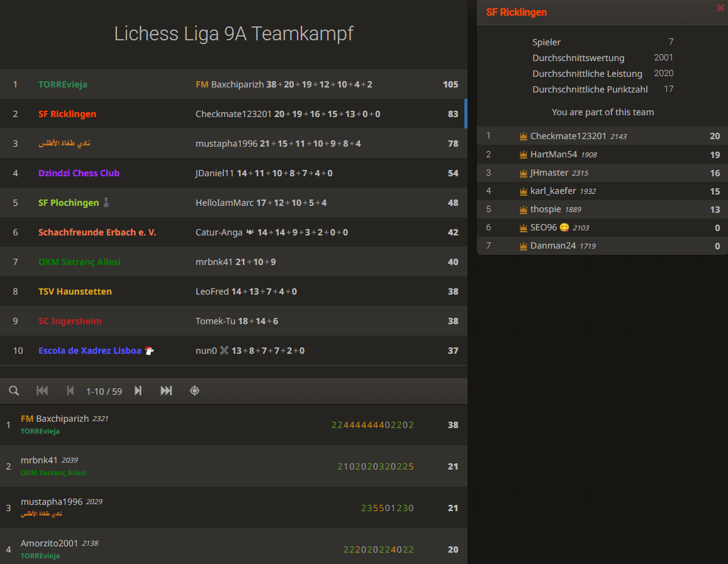The height and width of the screenshot is (564, 728).
Task: Click TORREvieja total score 105
Action: coord(451,84)
